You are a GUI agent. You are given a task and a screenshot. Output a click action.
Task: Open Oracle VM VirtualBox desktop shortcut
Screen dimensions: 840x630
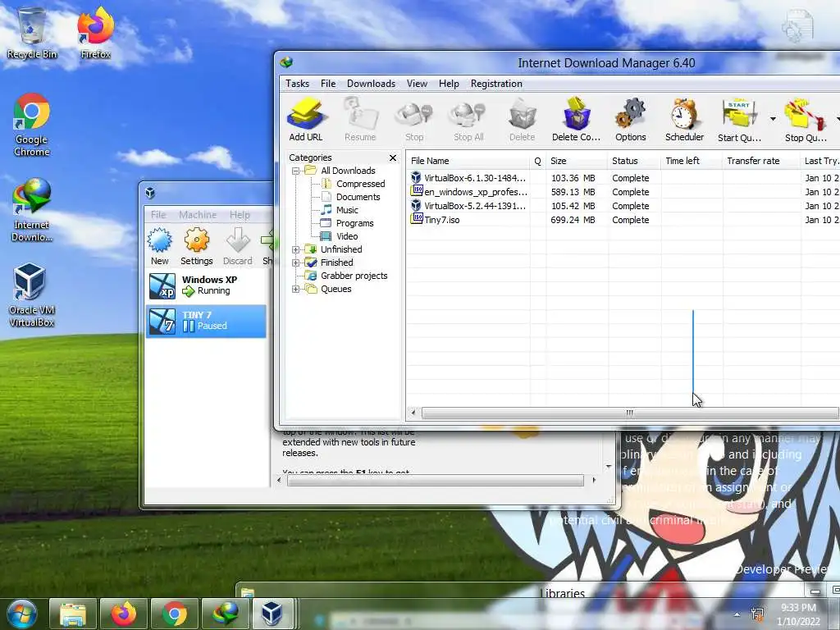(32, 295)
